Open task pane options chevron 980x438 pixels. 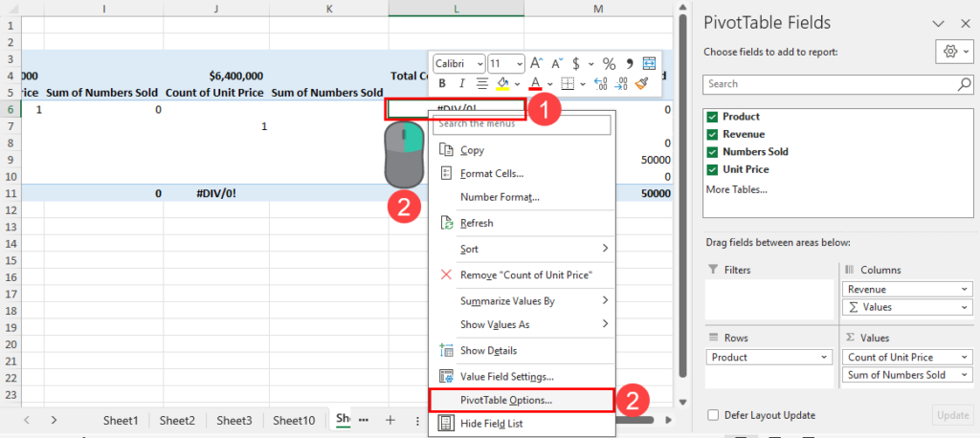(x=938, y=24)
